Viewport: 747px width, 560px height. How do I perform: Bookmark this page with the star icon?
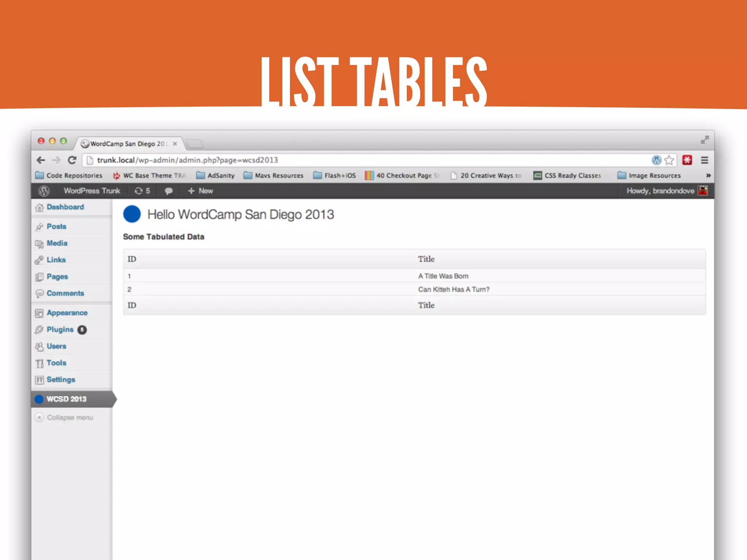669,160
